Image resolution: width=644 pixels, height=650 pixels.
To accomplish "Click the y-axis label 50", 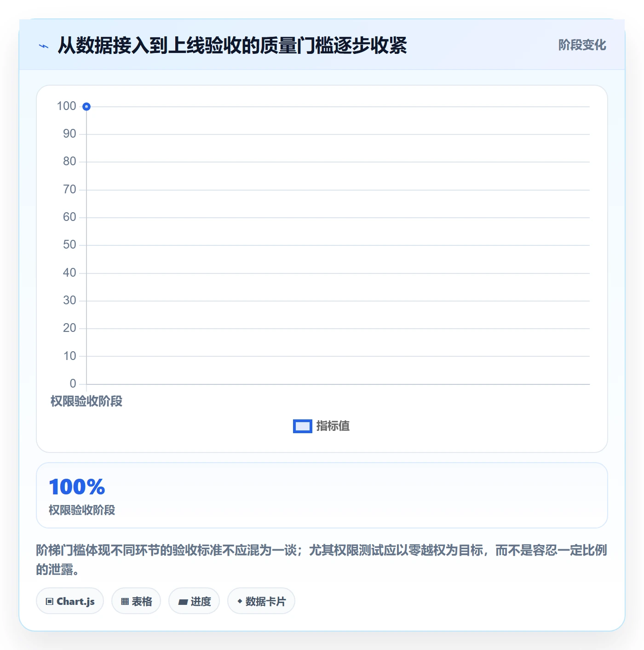I will click(69, 245).
